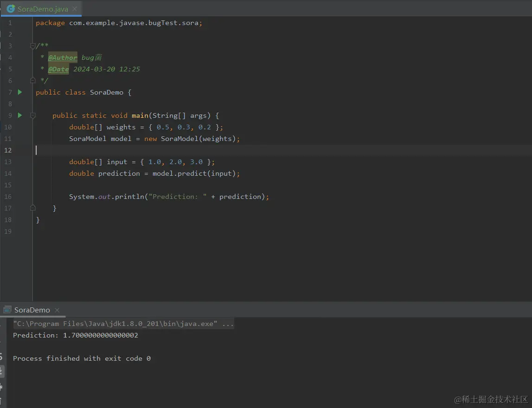This screenshot has width=532, height=408.
Task: Click the value 0.3 in weights array
Action: tap(184, 127)
